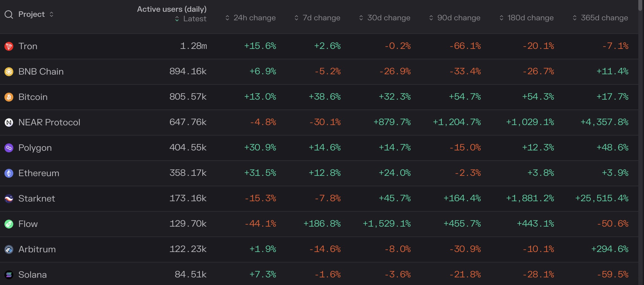
Task: Click the BNB Chain logo icon
Action: 9,72
